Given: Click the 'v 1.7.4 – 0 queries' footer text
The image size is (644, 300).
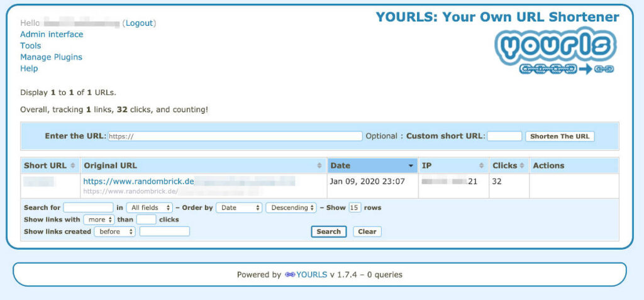Looking at the screenshot, I should pos(367,274).
